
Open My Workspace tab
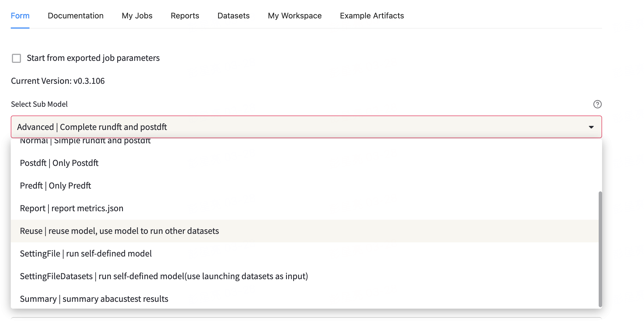pyautogui.click(x=295, y=16)
